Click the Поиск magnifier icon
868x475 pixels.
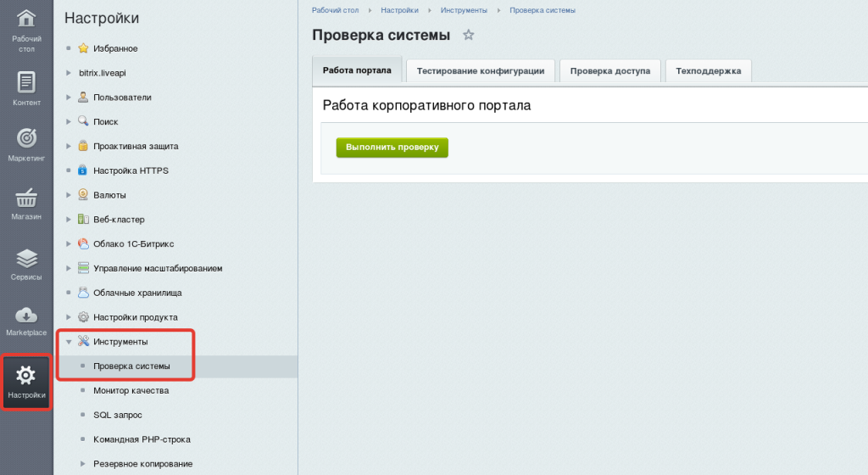click(x=83, y=121)
